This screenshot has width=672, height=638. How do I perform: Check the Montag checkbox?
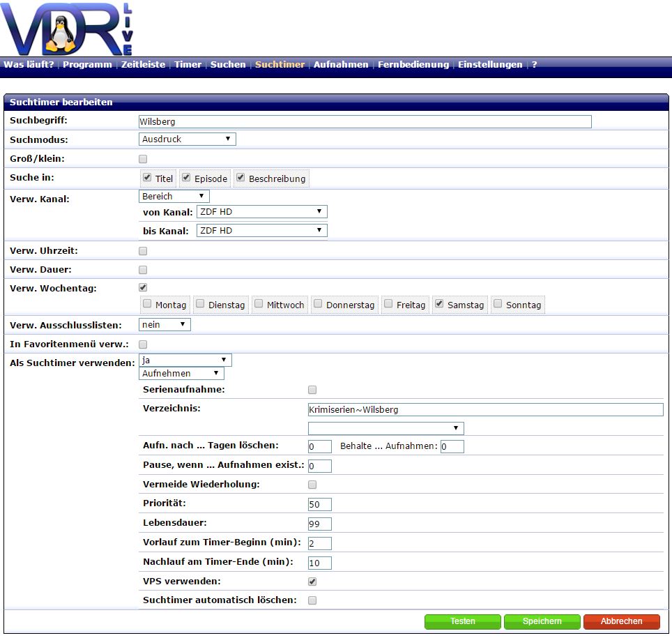pyautogui.click(x=147, y=303)
